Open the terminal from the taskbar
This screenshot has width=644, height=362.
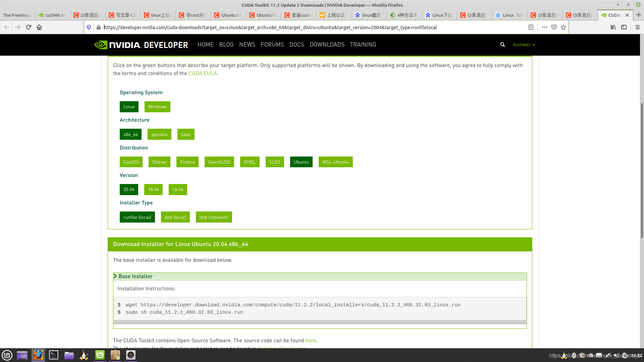[54, 355]
